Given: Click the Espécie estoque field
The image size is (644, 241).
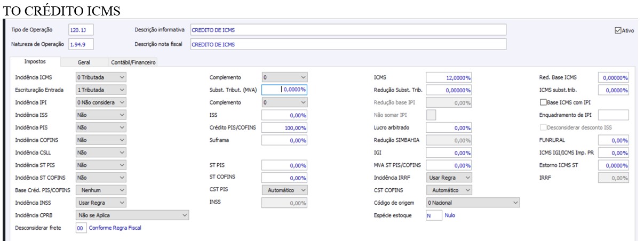Looking at the screenshot, I should [434, 215].
